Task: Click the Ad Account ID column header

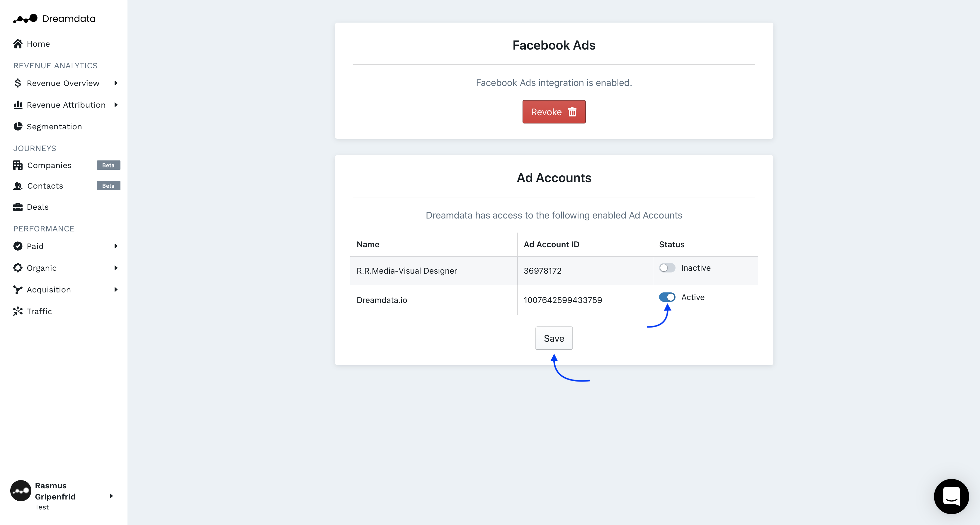Action: click(x=551, y=244)
